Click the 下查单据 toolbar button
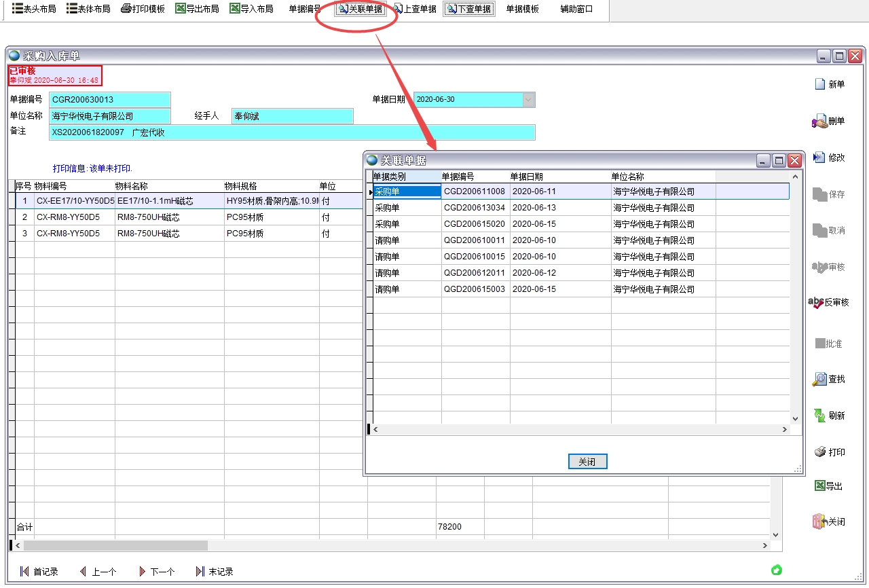 [469, 9]
